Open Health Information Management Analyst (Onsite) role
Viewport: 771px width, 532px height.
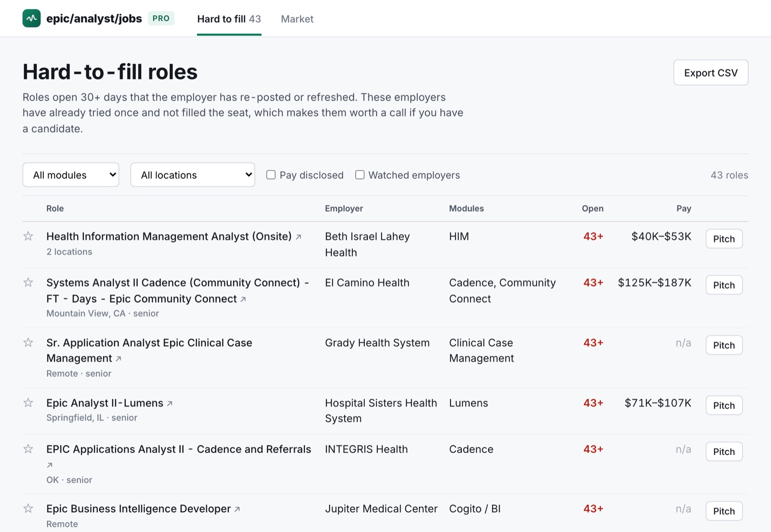[169, 236]
